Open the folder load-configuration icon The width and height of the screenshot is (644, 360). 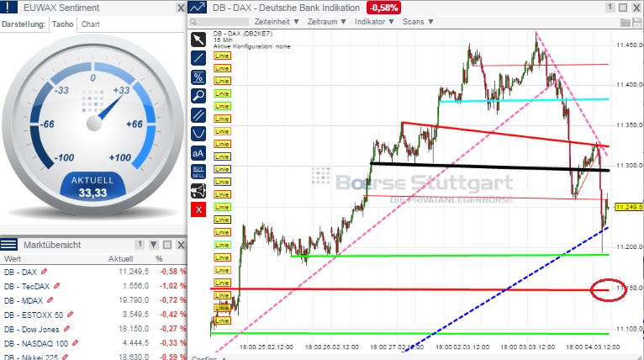(626, 22)
